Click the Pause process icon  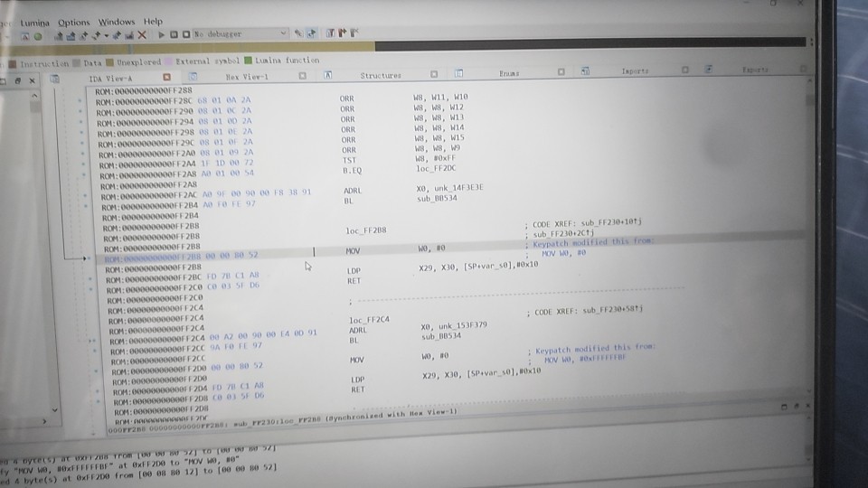(x=174, y=34)
